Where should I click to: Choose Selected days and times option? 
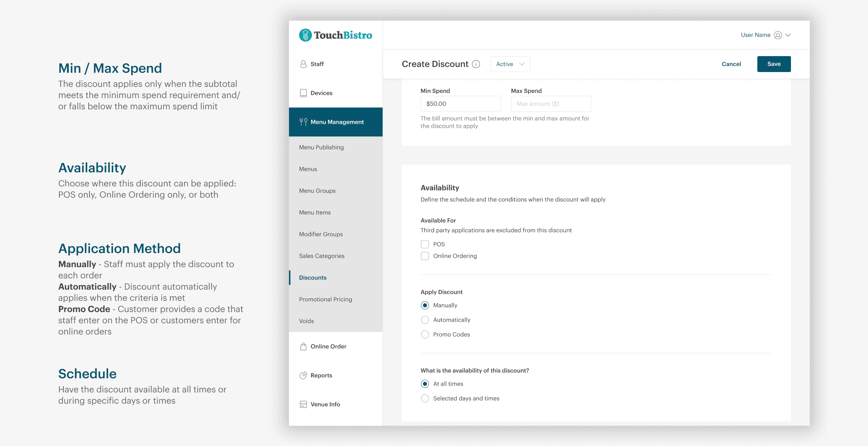click(x=425, y=399)
